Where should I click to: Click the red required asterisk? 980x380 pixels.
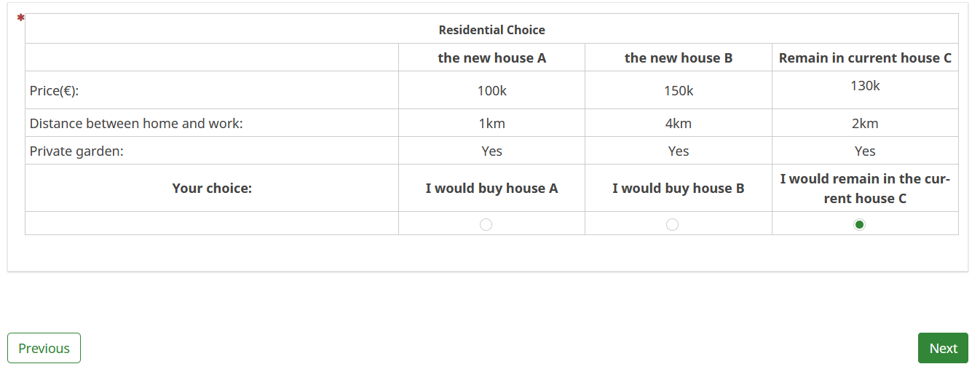pyautogui.click(x=21, y=17)
